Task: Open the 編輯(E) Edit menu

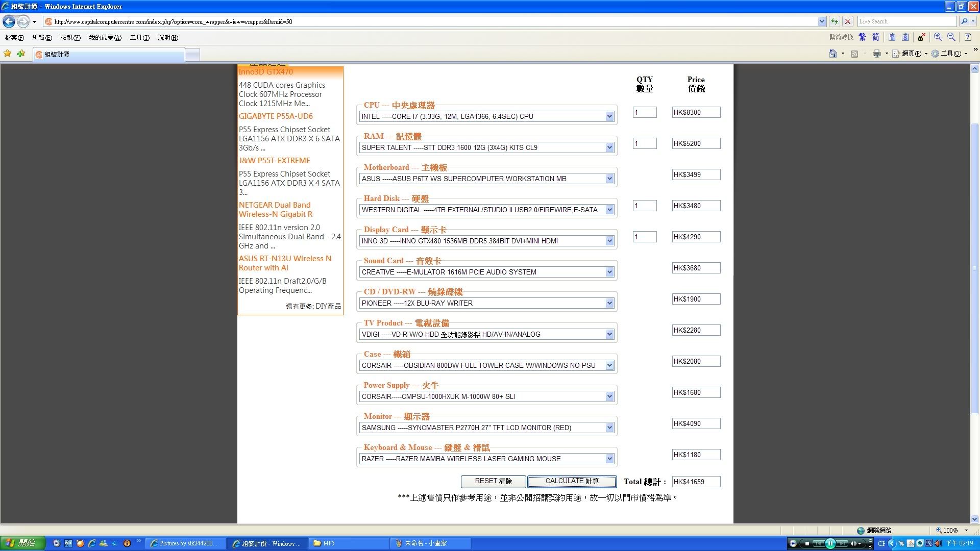Action: [x=42, y=38]
